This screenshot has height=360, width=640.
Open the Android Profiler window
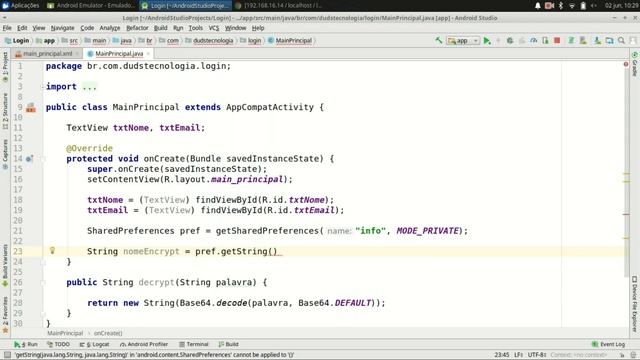point(144,344)
